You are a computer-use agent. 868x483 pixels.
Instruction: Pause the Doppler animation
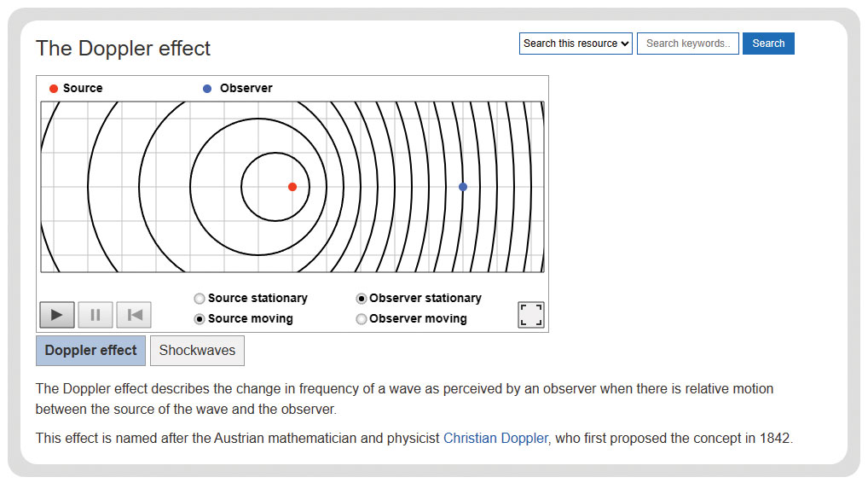(95, 315)
